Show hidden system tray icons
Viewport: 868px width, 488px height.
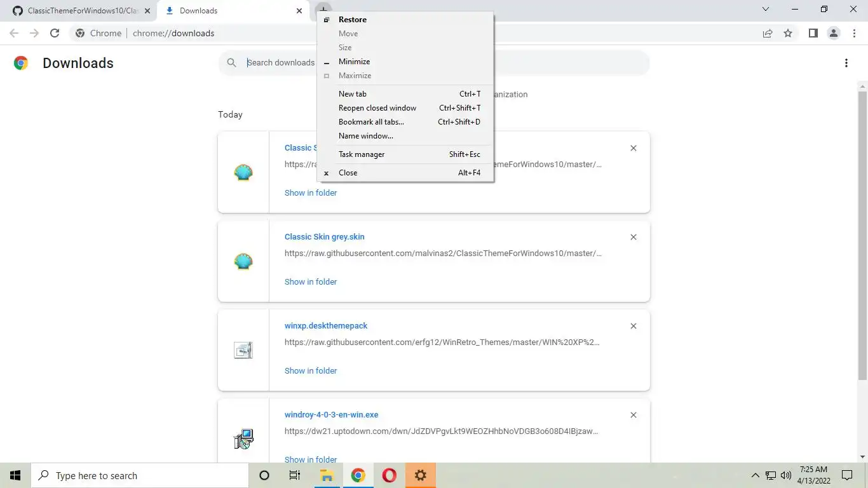(x=755, y=475)
